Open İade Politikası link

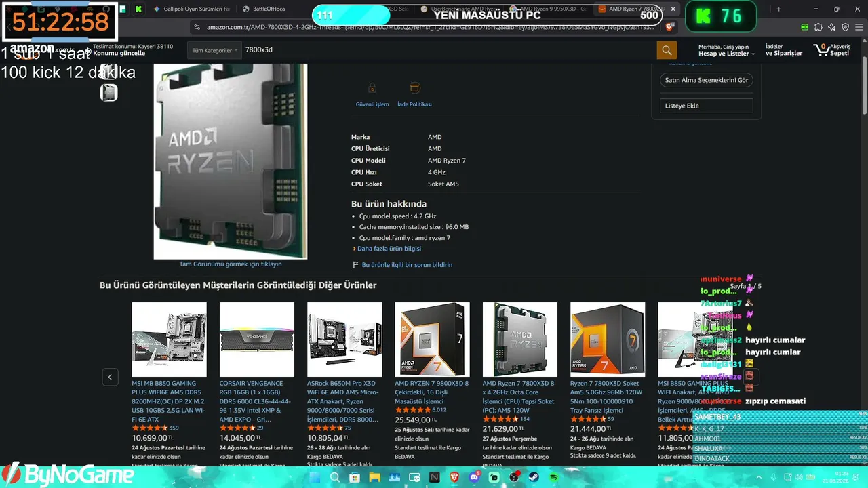click(x=414, y=104)
